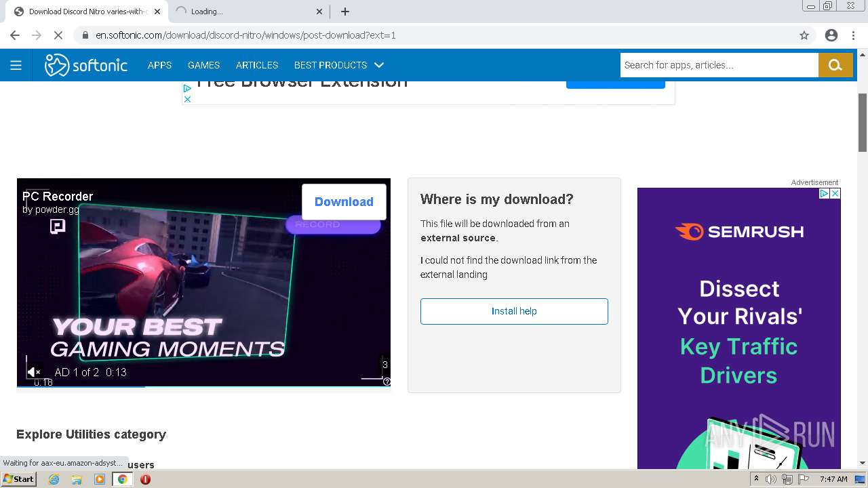Image resolution: width=868 pixels, height=488 pixels.
Task: Go back with the browser back arrow
Action: 15,35
